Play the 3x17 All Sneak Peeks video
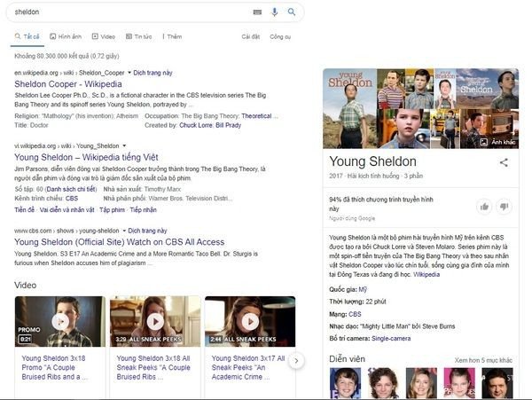Image resolution: width=532 pixels, height=400 pixels. (250, 321)
